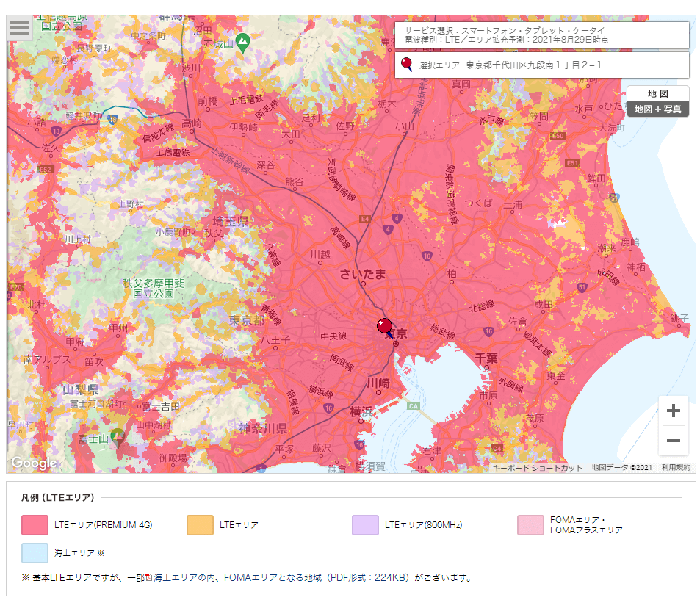The image size is (700, 603).
Task: Click the red location pin near Tokyo
Action: [384, 327]
